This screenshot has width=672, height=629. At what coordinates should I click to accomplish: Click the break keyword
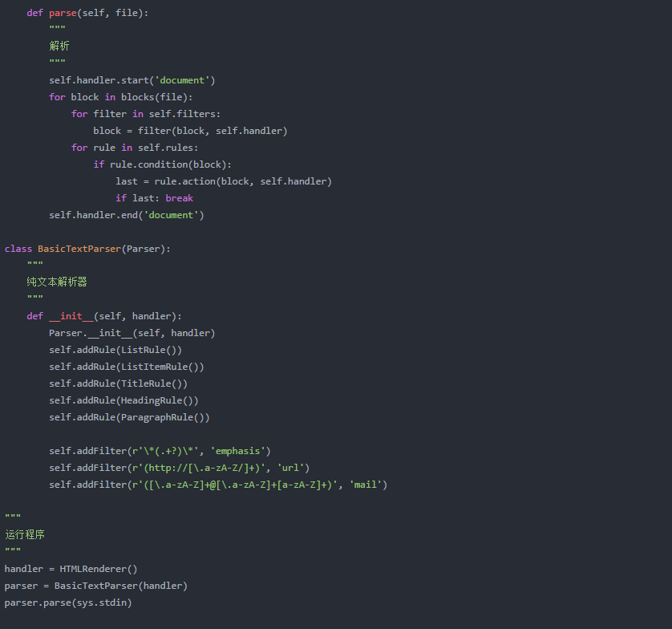click(x=179, y=197)
